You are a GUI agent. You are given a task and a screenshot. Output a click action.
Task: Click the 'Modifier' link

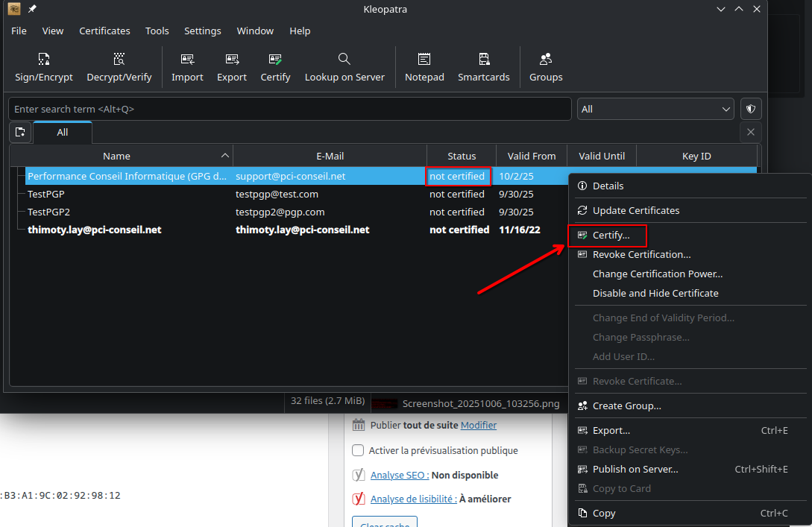[x=479, y=425]
